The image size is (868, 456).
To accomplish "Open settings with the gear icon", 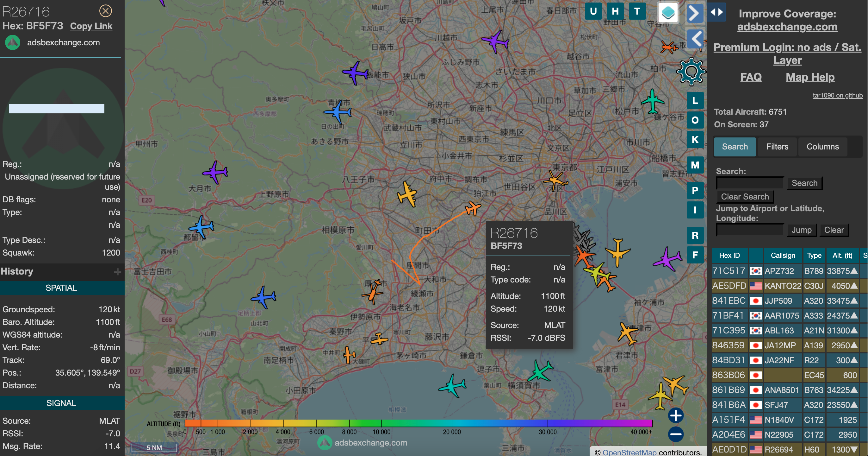I will click(x=691, y=72).
